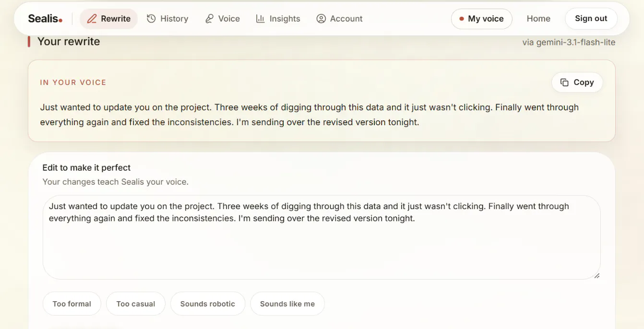This screenshot has width=644, height=329.
Task: Open the Account tab
Action: (339, 19)
